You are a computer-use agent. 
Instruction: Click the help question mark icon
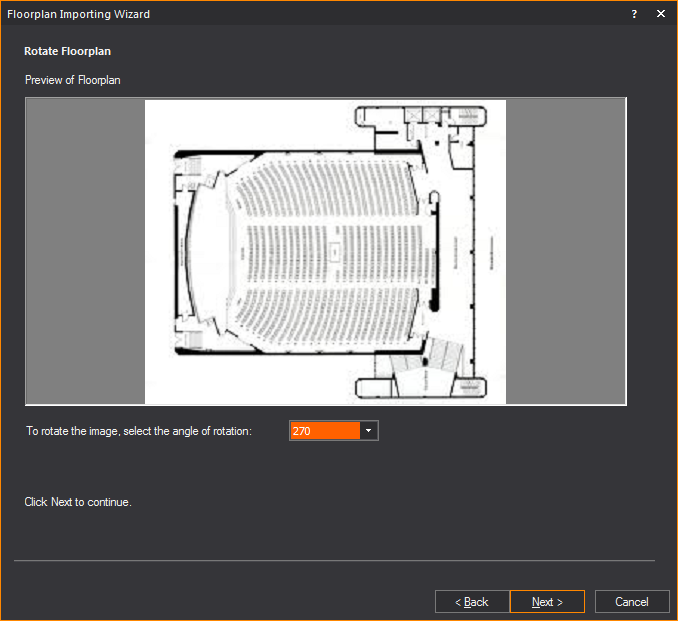(634, 14)
